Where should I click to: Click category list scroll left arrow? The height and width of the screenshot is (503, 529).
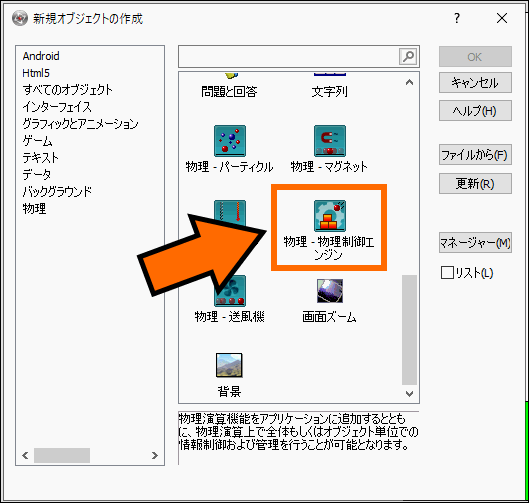pyautogui.click(x=25, y=455)
